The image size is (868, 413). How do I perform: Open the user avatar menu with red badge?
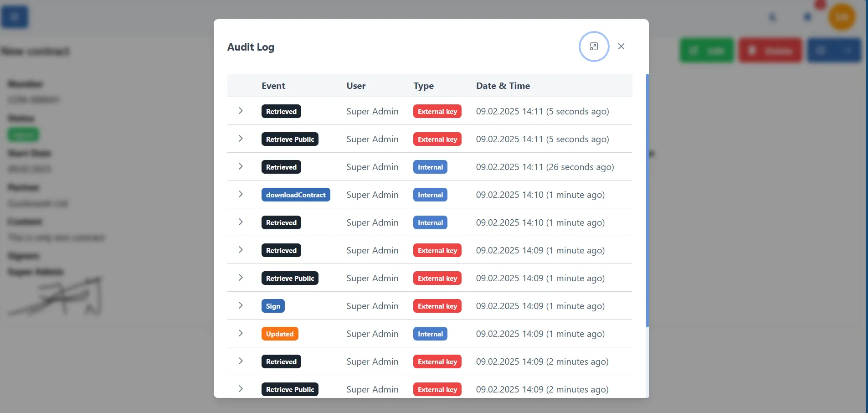click(x=842, y=16)
